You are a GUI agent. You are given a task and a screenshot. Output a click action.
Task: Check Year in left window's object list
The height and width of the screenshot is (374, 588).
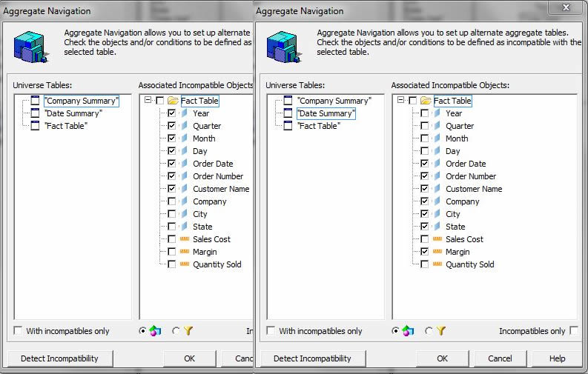click(x=172, y=113)
